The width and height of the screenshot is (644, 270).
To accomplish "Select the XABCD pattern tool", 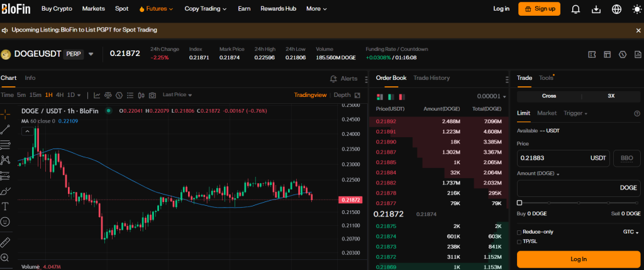I will pyautogui.click(x=5, y=160).
